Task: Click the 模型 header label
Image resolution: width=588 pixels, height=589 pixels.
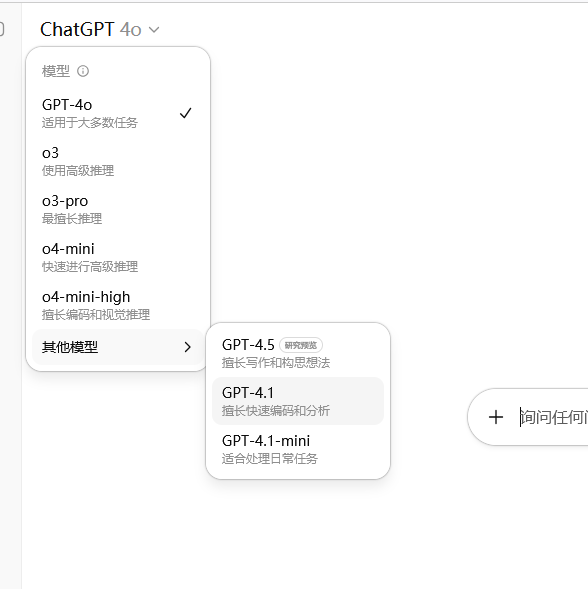Action: (x=56, y=71)
